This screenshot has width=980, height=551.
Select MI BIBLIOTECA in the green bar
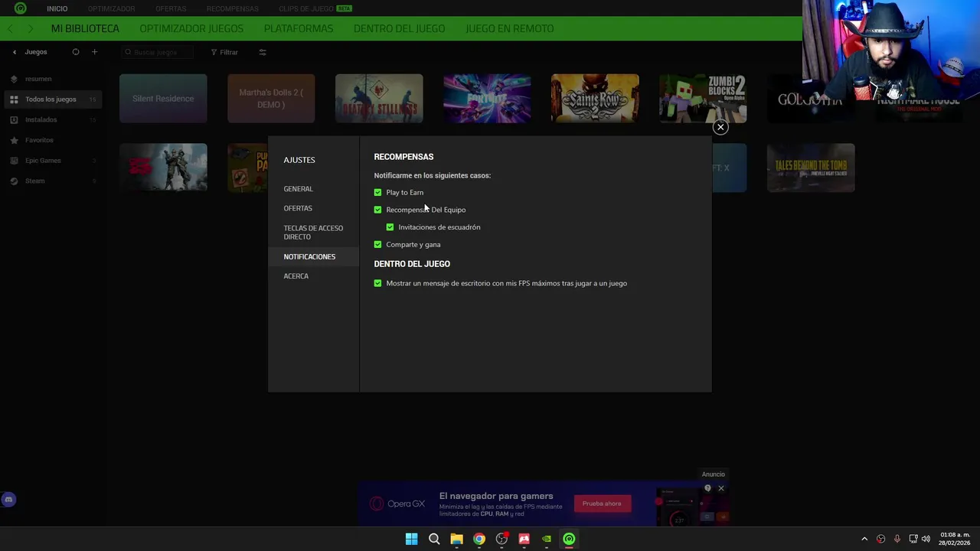pos(85,28)
